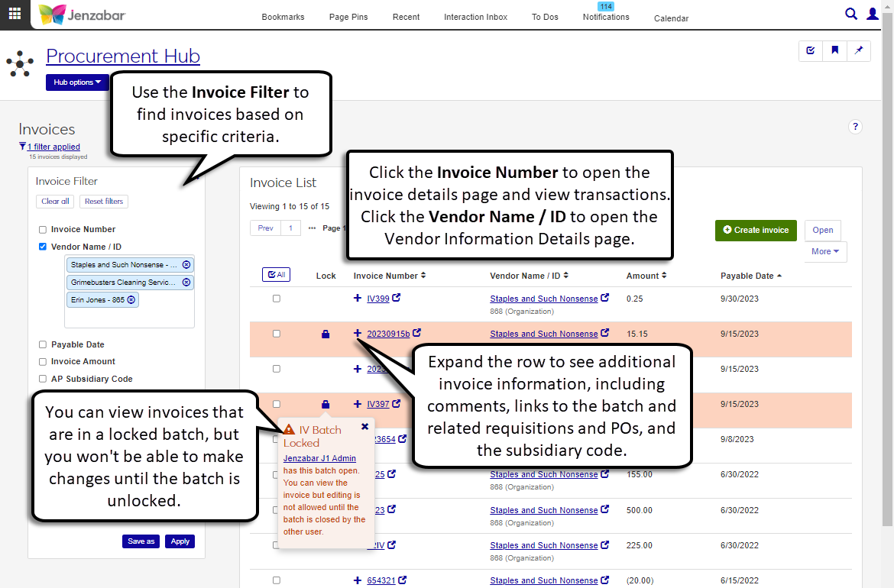
Task: Open the search magnifier icon
Action: [x=850, y=14]
